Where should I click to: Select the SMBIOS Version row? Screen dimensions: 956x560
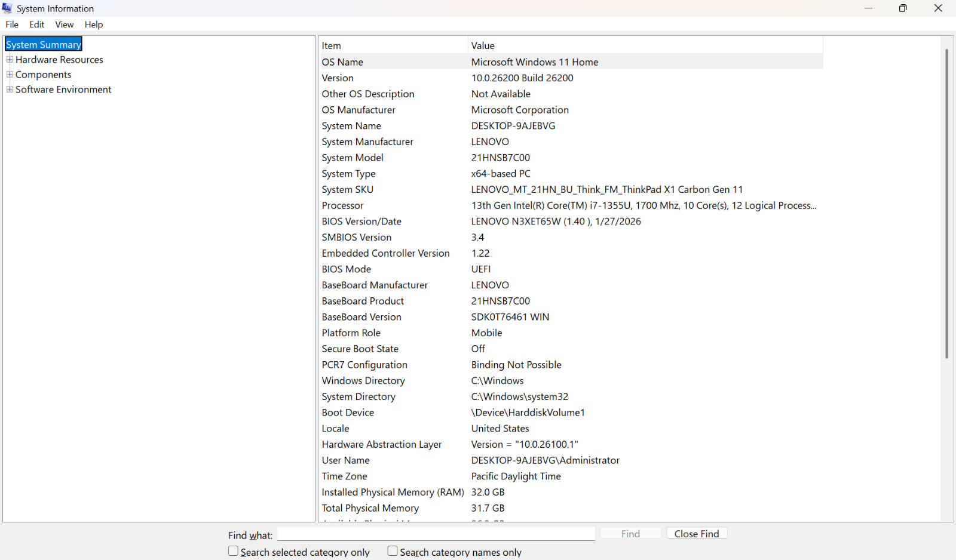click(572, 238)
